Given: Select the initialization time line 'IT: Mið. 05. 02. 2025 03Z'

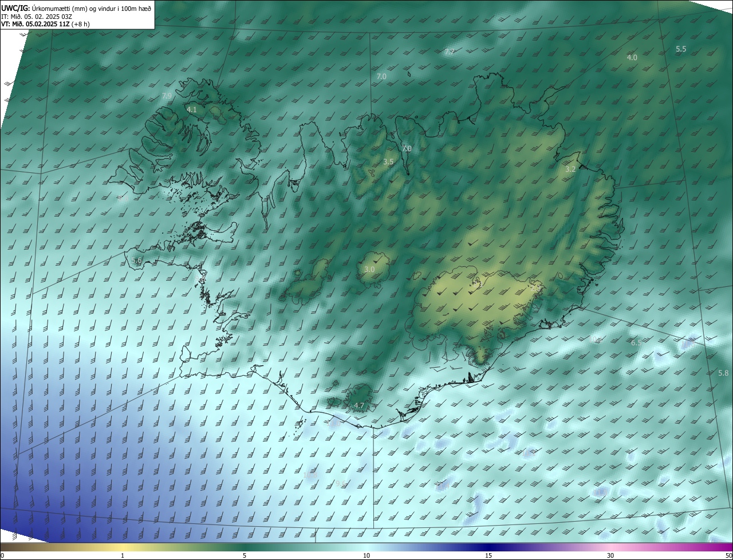Looking at the screenshot, I should click(x=37, y=16).
